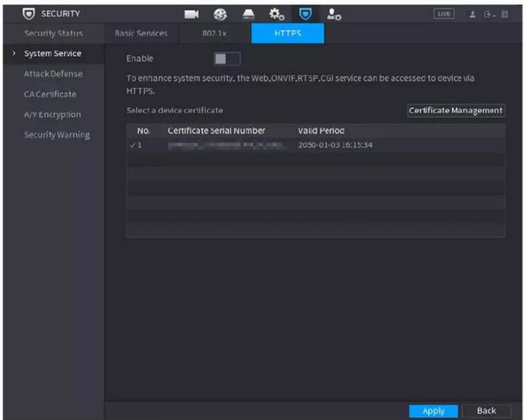This screenshot has width=524, height=420.
Task: Click the user profile icon at top right
Action: tap(472, 15)
